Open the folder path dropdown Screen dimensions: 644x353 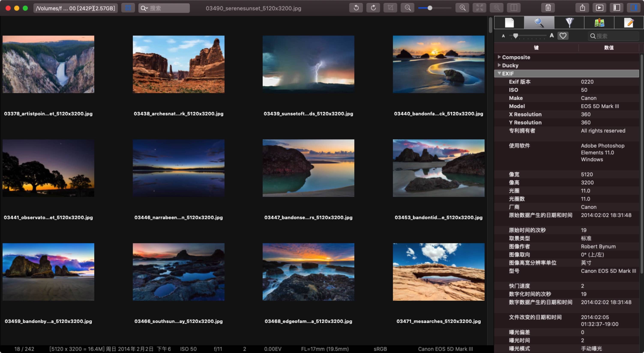coord(75,8)
